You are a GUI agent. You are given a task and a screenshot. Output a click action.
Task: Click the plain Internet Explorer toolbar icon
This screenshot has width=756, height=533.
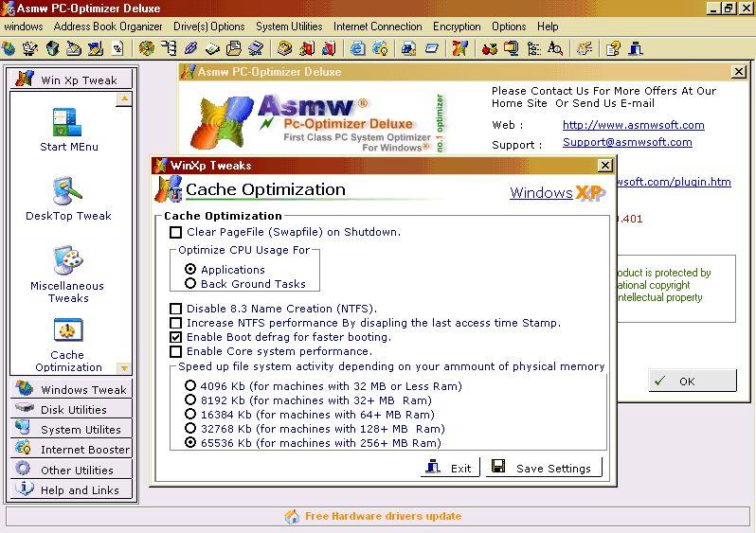click(x=357, y=48)
